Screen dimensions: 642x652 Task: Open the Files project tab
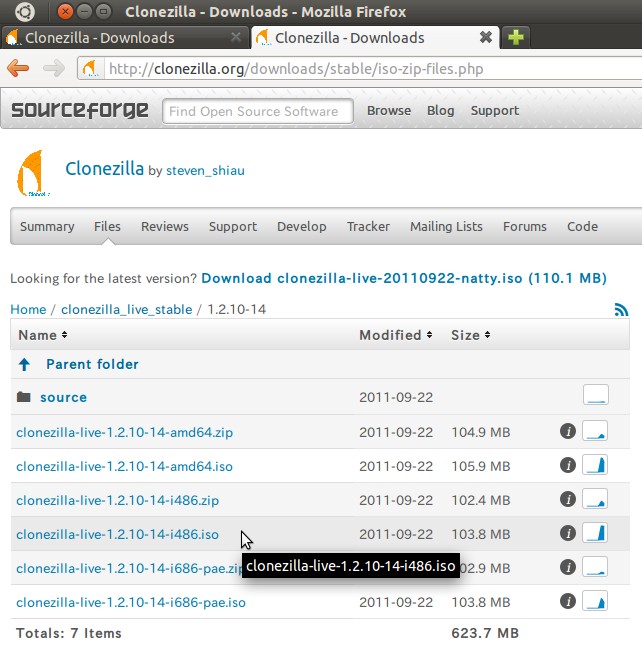(107, 227)
